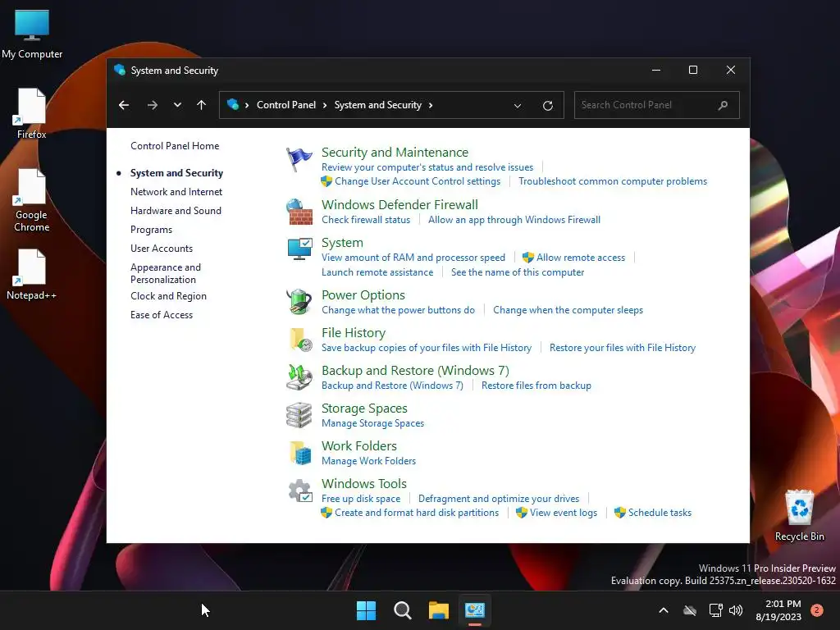Click Defragment and optimize your drives
The height and width of the screenshot is (630, 840).
498,499
